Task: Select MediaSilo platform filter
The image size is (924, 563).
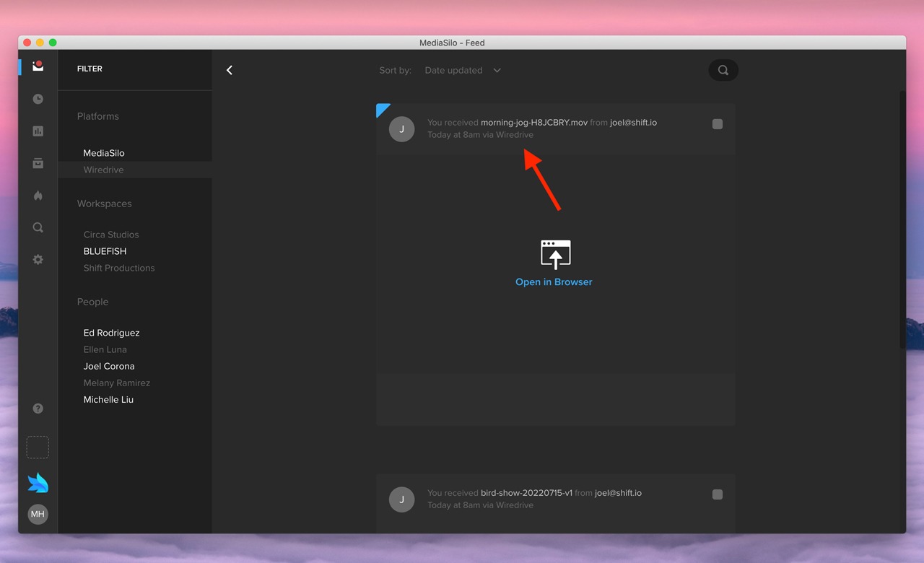Action: 104,153
